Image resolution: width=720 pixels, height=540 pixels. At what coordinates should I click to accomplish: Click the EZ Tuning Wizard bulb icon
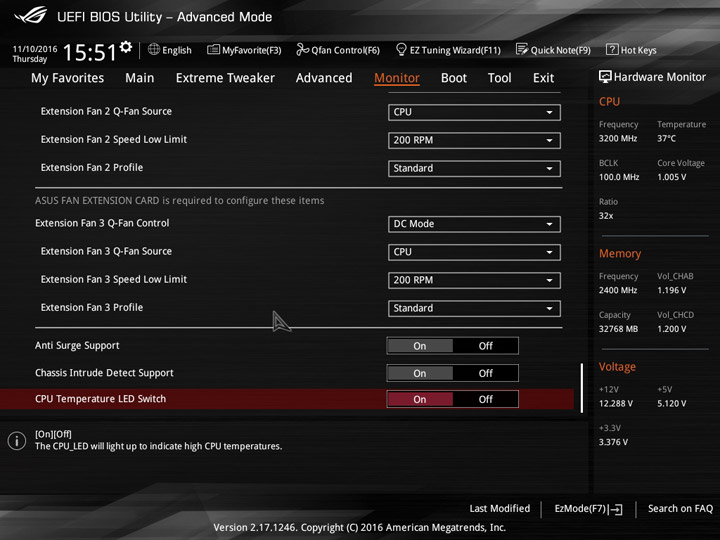(x=401, y=50)
